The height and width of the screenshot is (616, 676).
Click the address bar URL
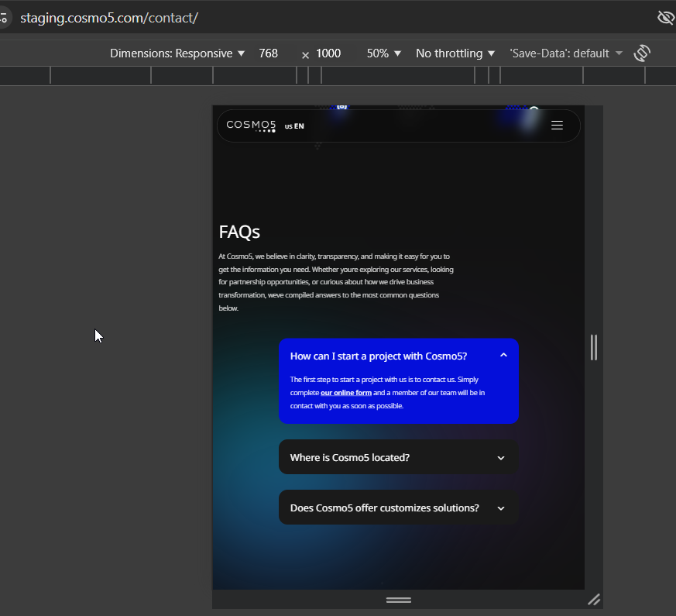109,18
